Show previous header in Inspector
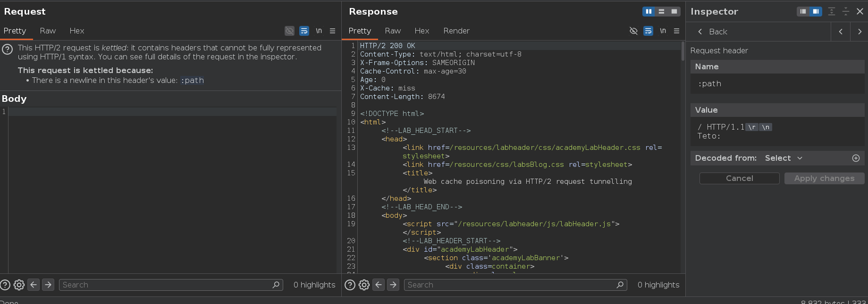The height and width of the screenshot is (304, 868). click(841, 32)
